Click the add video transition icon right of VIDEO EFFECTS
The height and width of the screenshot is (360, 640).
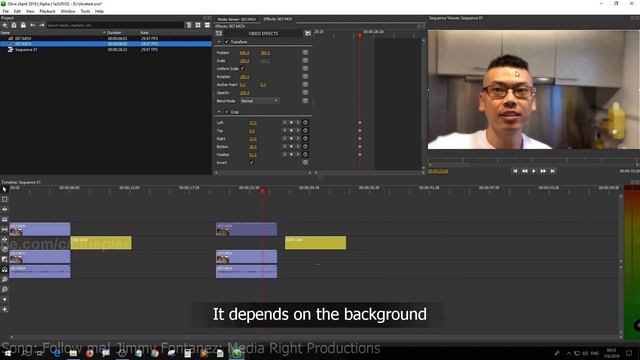pyautogui.click(x=307, y=33)
